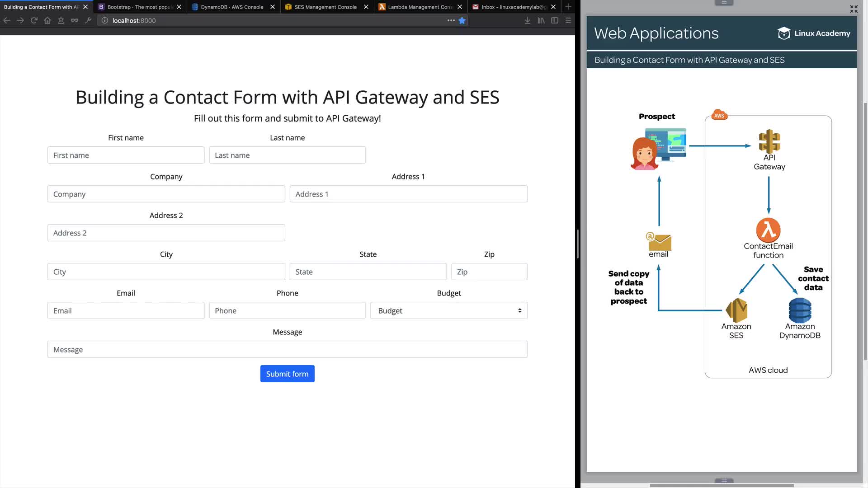Screen dimensions: 868x488
Task: Switch to Lambda Management Console tab
Action: coord(419,7)
